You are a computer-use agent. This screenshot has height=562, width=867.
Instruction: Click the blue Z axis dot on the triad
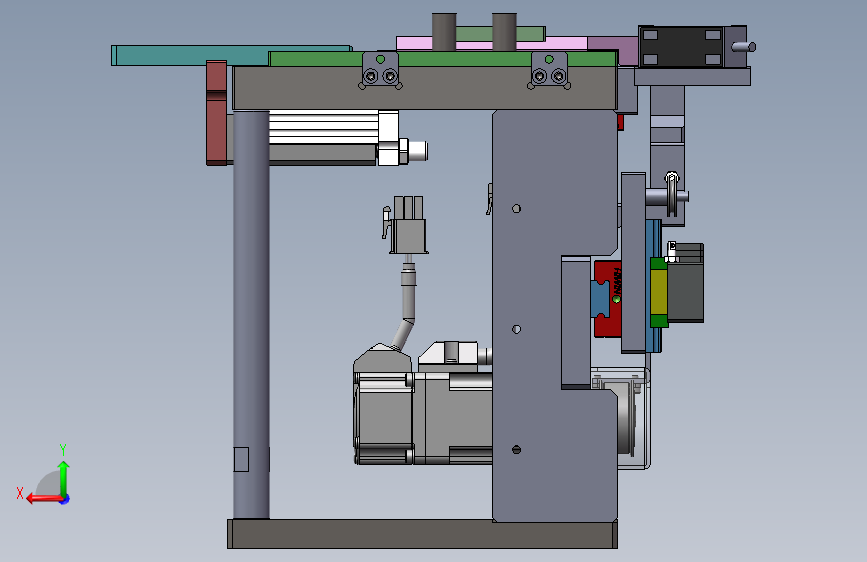point(65,499)
